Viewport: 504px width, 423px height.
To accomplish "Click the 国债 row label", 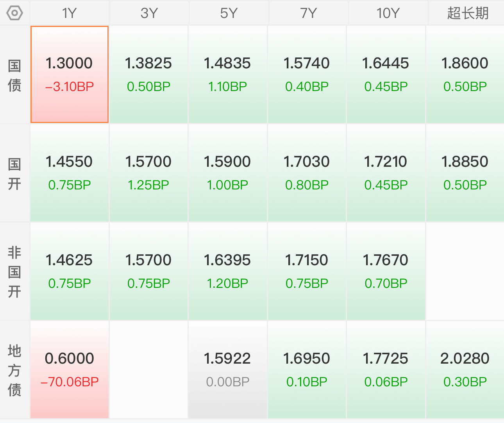I will [14, 75].
